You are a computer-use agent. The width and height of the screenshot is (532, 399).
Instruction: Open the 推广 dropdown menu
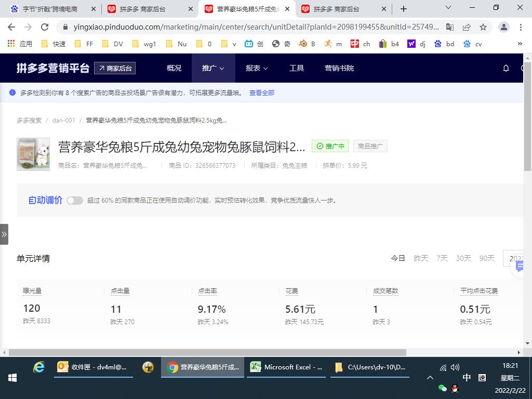coord(213,68)
